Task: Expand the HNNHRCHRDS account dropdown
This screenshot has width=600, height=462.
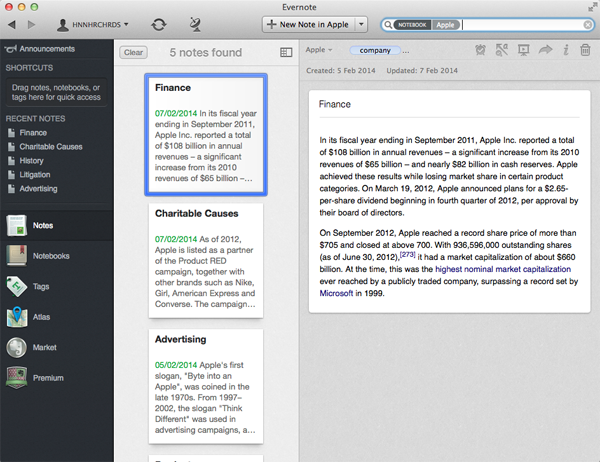Action: coord(92,25)
